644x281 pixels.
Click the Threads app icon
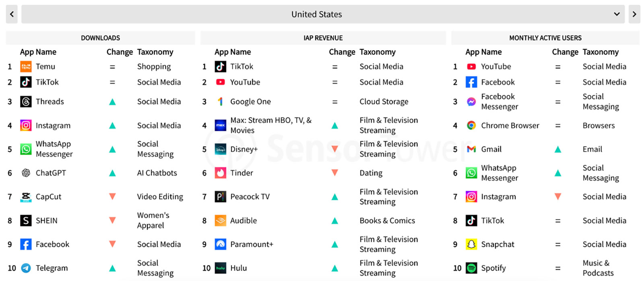pyautogui.click(x=26, y=101)
